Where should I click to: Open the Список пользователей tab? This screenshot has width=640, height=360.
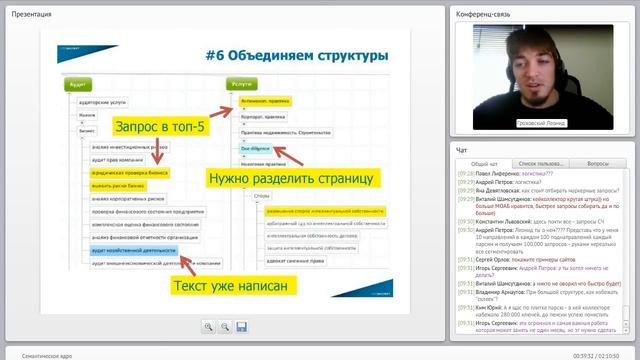540,164
